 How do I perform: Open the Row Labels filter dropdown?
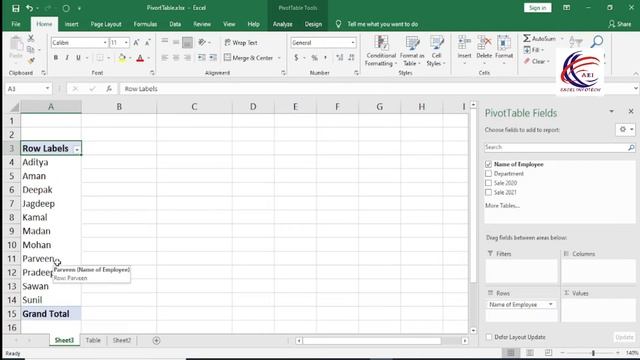[77, 149]
